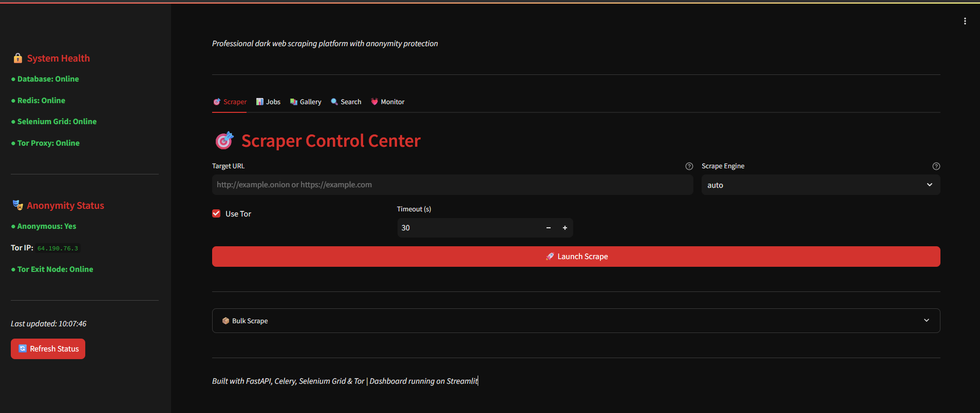This screenshot has width=980, height=413.
Task: Open the Gallery tab
Action: click(x=306, y=102)
